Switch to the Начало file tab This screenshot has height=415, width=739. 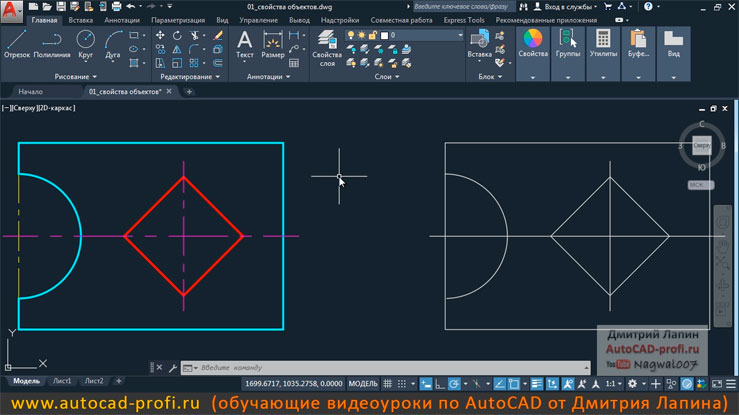(31, 91)
